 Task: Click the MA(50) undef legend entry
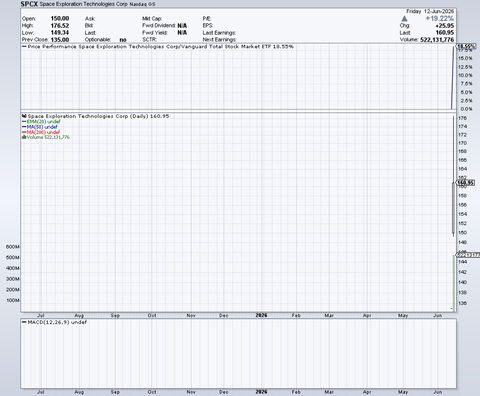[40, 127]
